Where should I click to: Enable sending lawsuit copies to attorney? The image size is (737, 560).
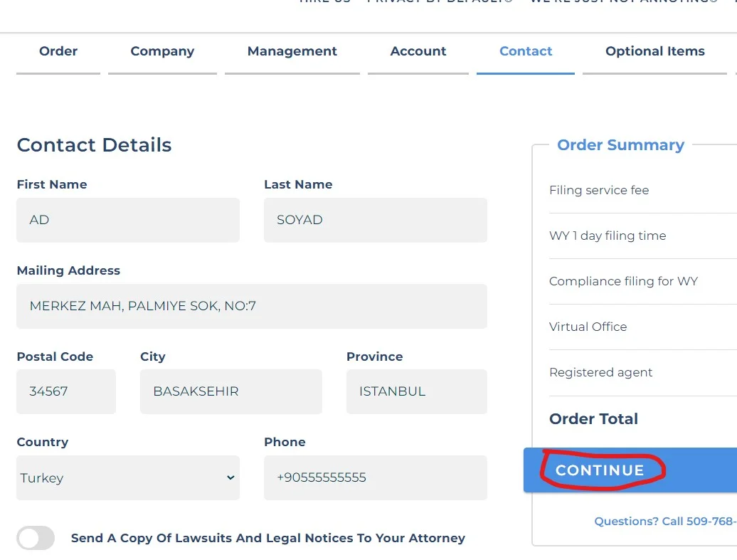click(x=36, y=538)
